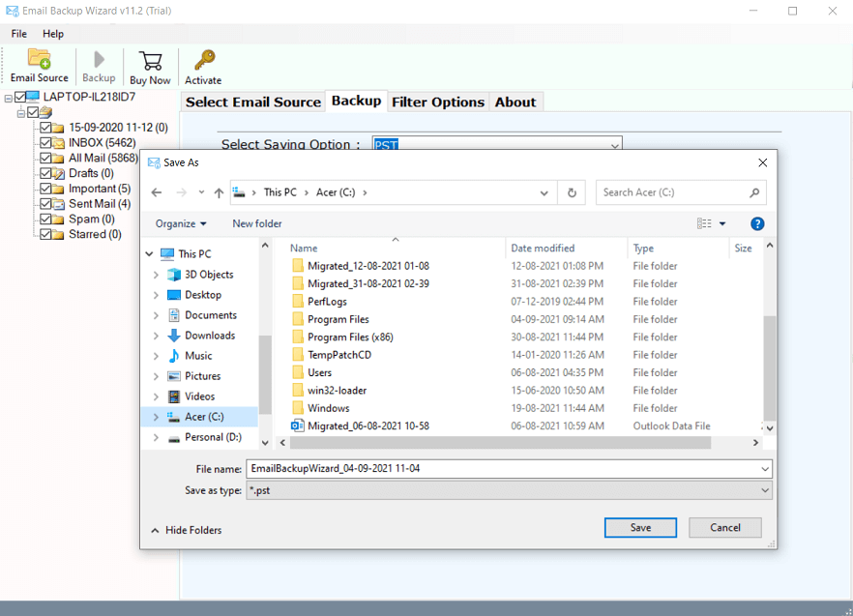
Task: Click the navigation pane vertical scrollbar
Action: tap(265, 375)
